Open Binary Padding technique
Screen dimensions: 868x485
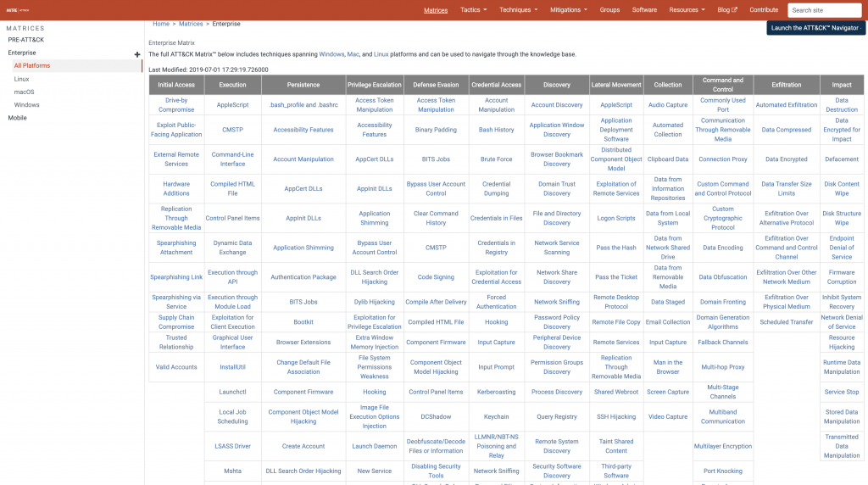pyautogui.click(x=436, y=130)
